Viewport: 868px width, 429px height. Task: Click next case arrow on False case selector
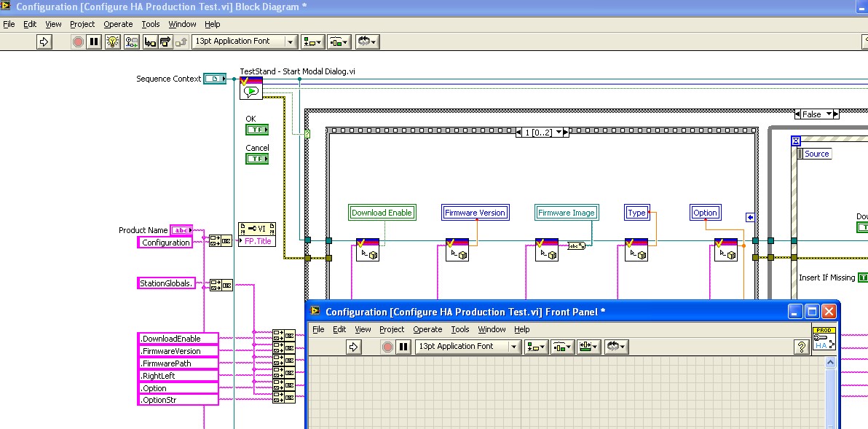[x=836, y=114]
